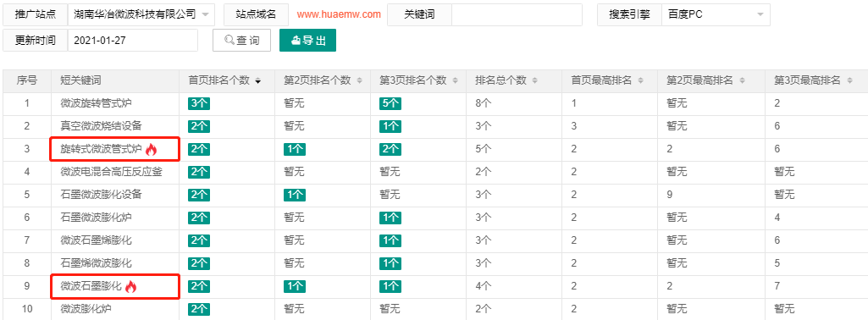Click first-page 2个 badge for 微波电混合高压反应釜
The width and height of the screenshot is (868, 320).
pyautogui.click(x=199, y=172)
